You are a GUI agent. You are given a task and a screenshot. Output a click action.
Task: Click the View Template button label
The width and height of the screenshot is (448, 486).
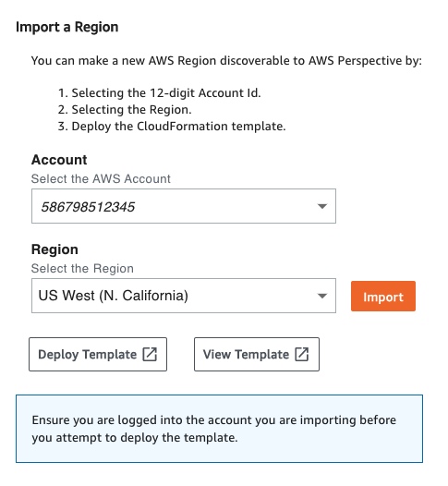click(x=246, y=354)
